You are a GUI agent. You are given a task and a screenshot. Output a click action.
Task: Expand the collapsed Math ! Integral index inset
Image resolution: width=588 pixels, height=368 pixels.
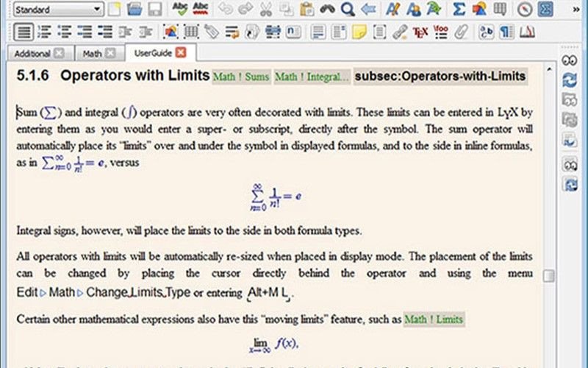tap(312, 77)
